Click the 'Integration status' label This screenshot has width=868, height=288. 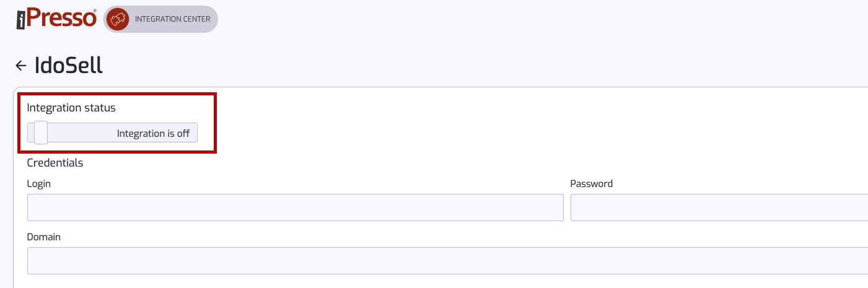click(x=71, y=108)
